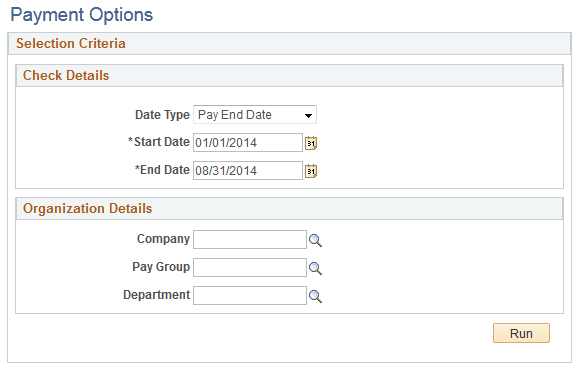This screenshot has height=368, width=578.
Task: Click the Company label
Action: coord(163,239)
